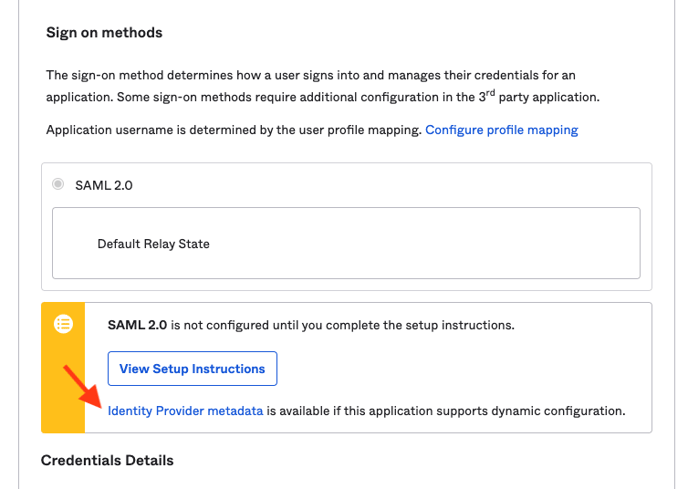Open the Configure profile mapping link
This screenshot has width=688, height=489.
click(502, 130)
